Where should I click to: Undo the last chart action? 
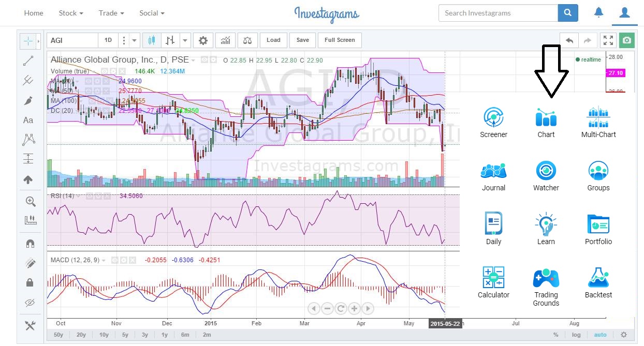(x=569, y=40)
